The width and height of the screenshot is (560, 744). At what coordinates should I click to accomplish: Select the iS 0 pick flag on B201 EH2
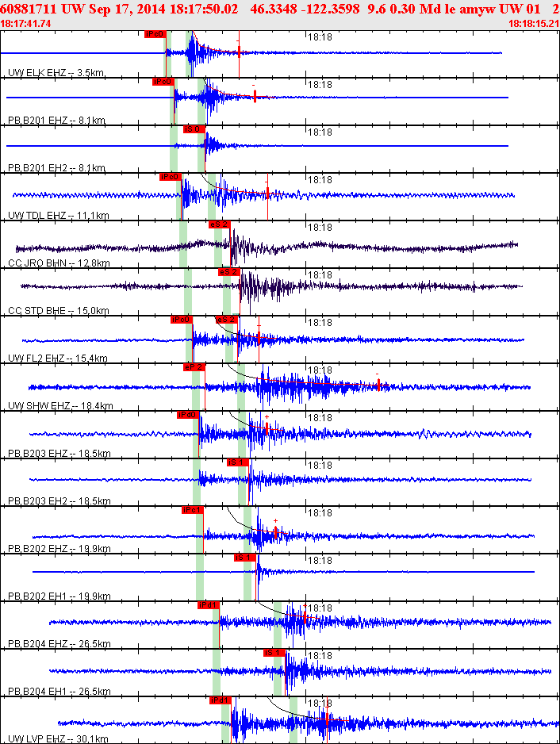[194, 129]
